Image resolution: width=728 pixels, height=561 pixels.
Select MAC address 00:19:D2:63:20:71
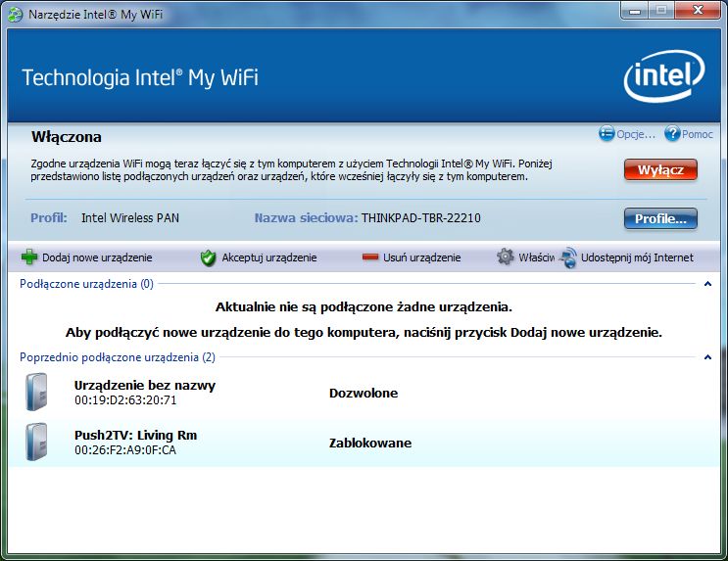125,400
